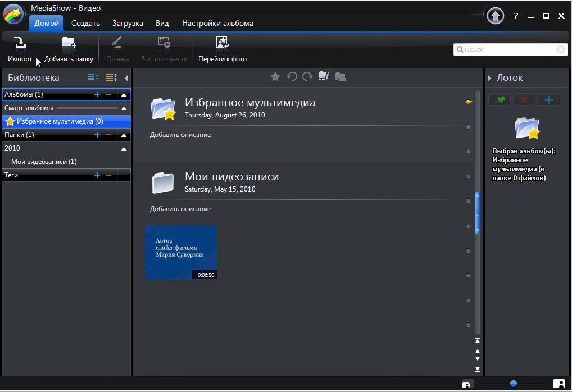572x392 pixels.
Task: Open the Настройки альбома tab
Action: [x=217, y=23]
